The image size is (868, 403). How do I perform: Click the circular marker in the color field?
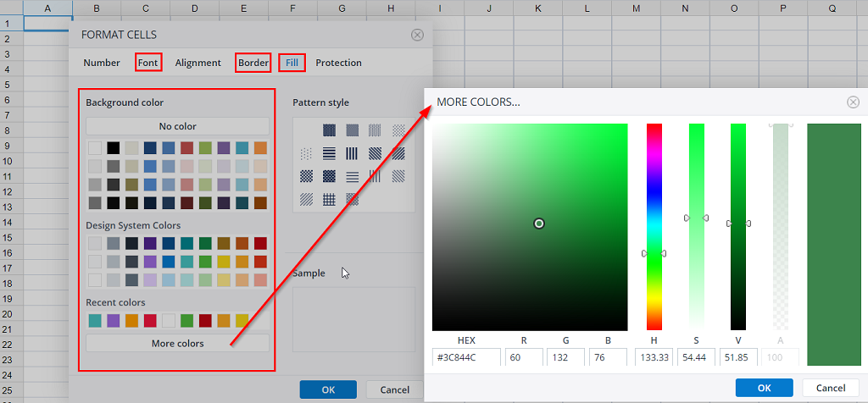[x=539, y=224]
